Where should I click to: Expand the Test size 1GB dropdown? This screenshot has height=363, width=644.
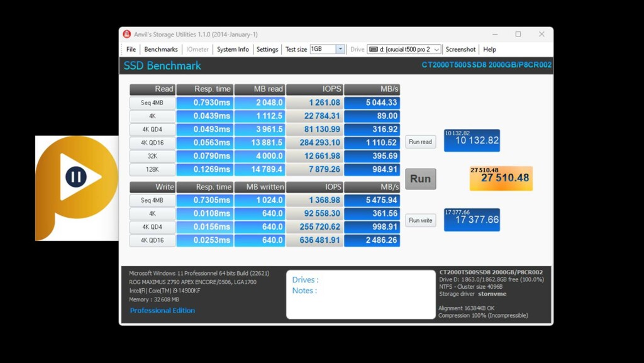tap(340, 50)
